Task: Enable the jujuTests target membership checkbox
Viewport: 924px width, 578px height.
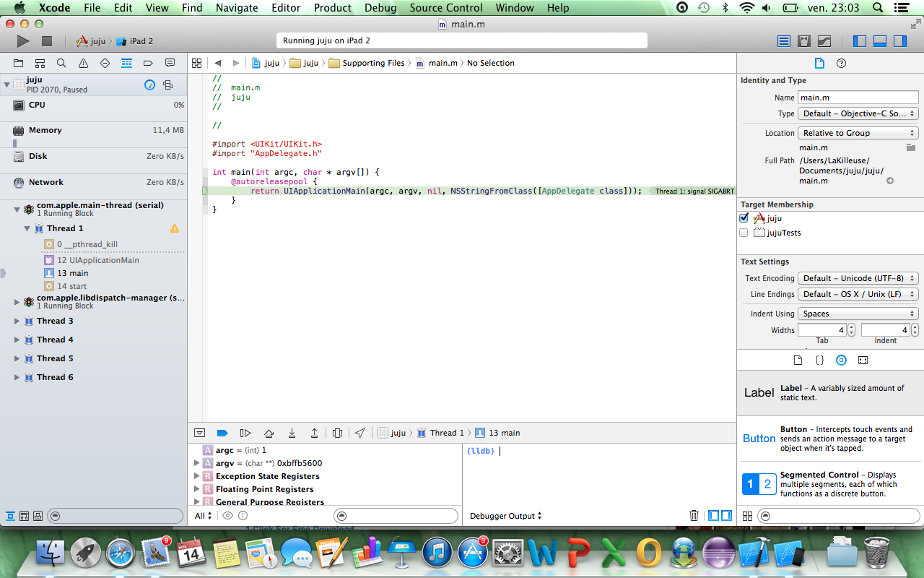Action: tap(744, 233)
